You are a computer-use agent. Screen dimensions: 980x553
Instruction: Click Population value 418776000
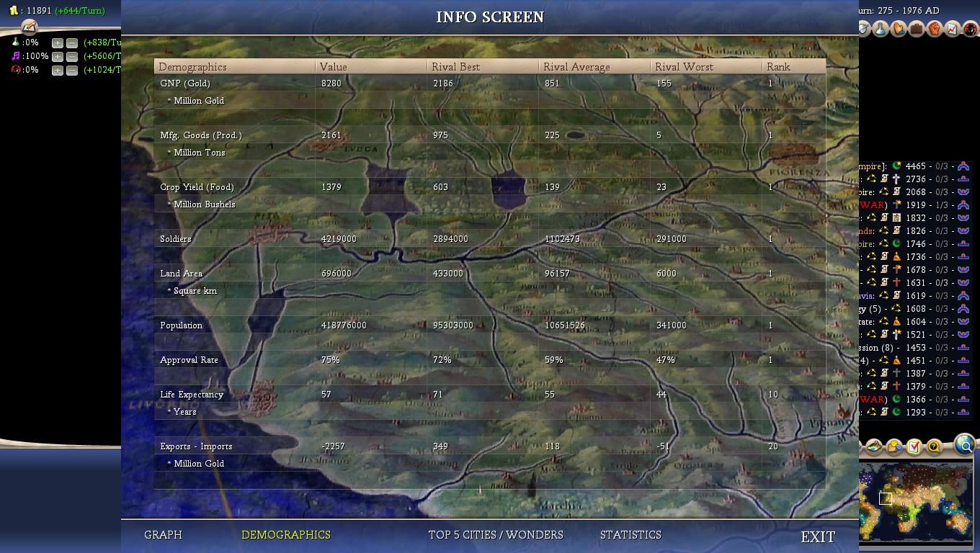pos(344,325)
